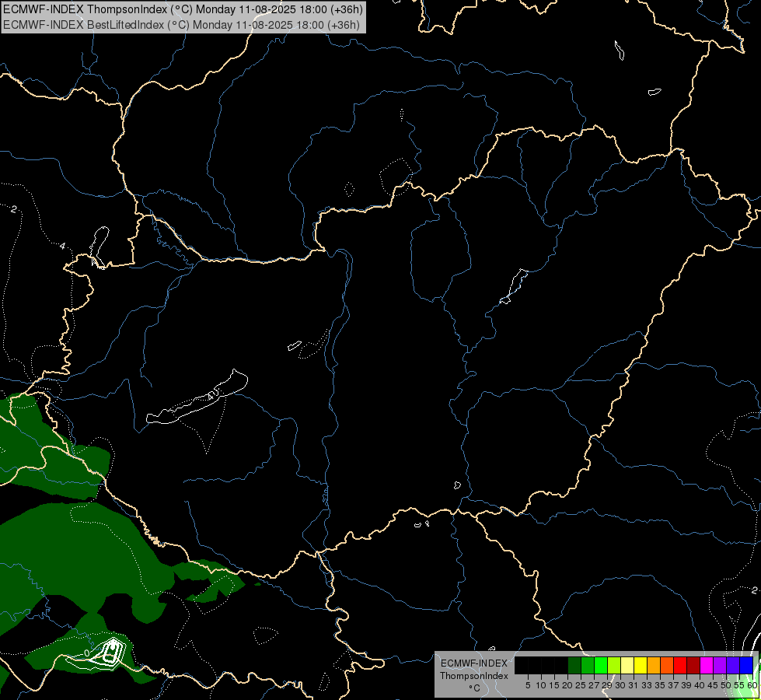The height and width of the screenshot is (700, 761).
Task: Click the legend tick label 33
Action: tap(647, 685)
